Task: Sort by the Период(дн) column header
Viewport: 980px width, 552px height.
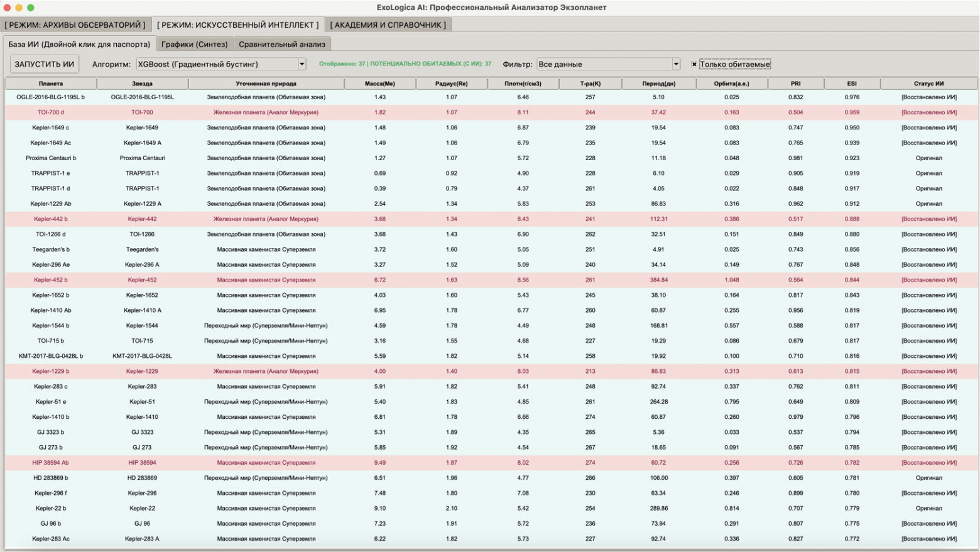Action: (x=658, y=84)
